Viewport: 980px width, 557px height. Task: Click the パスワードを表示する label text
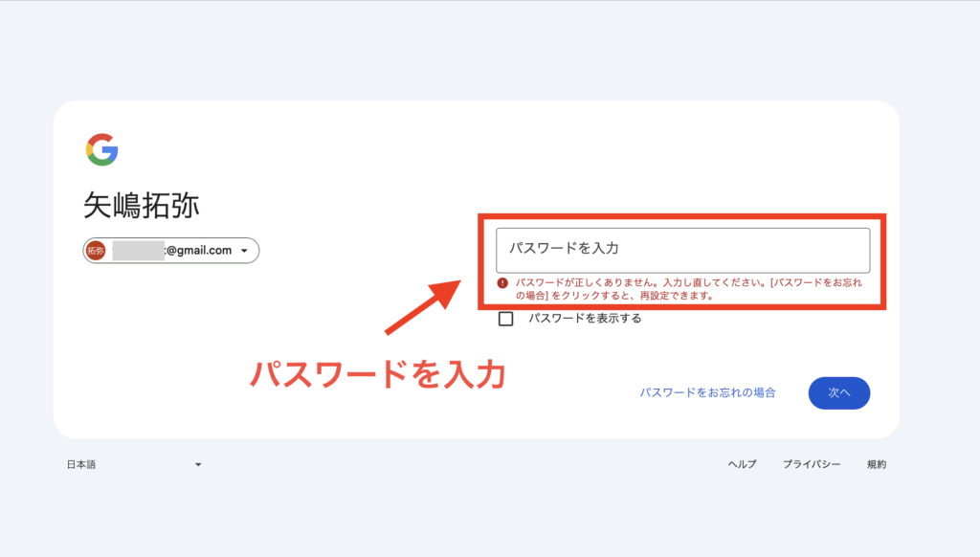[x=585, y=318]
